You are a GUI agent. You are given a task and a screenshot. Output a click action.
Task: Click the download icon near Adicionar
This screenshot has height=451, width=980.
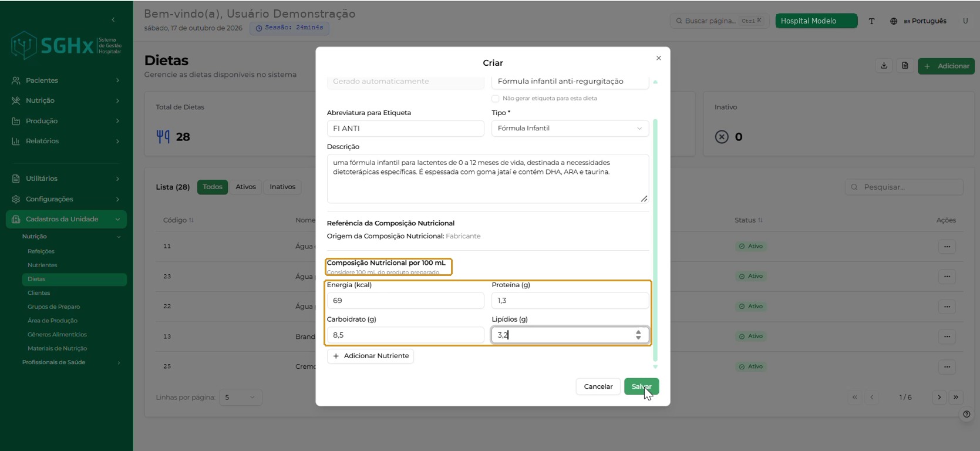[884, 66]
